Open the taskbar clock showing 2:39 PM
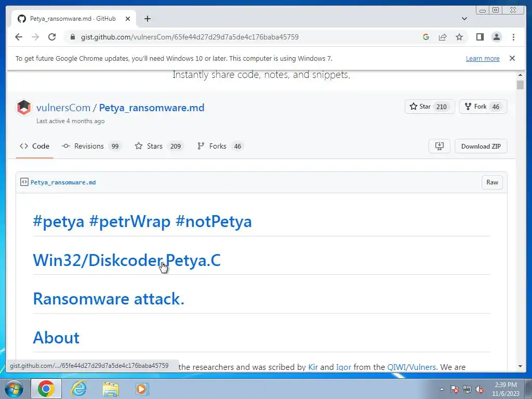 click(506, 389)
